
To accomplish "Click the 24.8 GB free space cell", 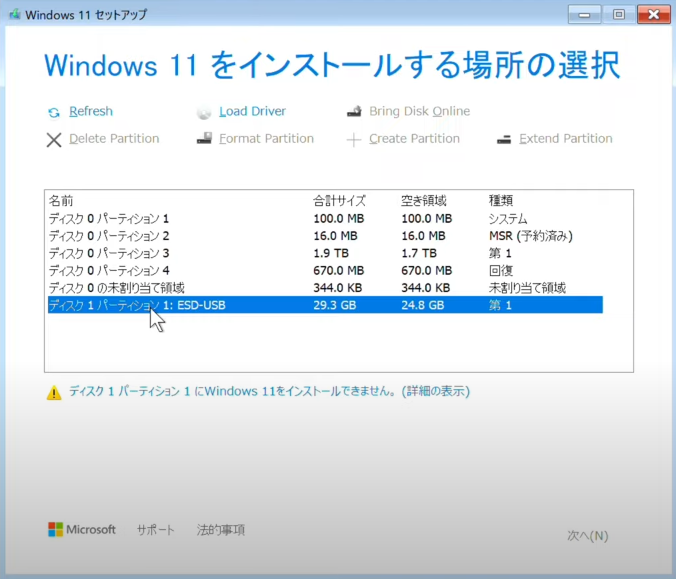I will tap(423, 305).
